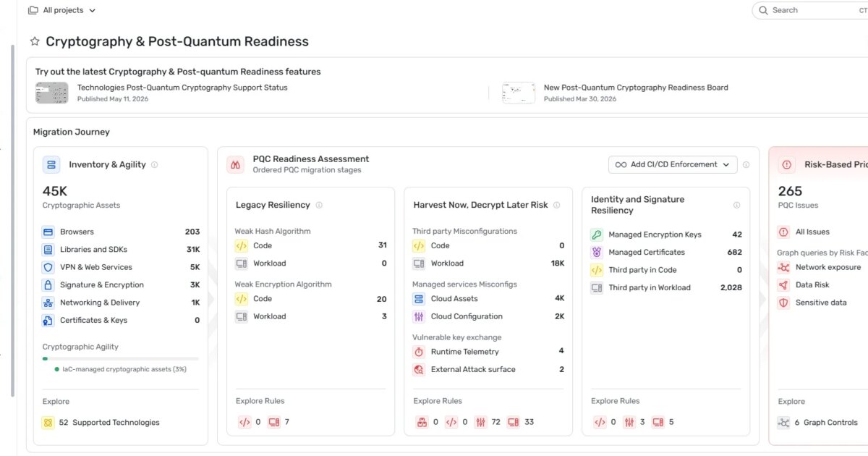The width and height of the screenshot is (868, 456).
Task: Show info for Harvest Now, Decrypt Later Risk
Action: pyautogui.click(x=556, y=205)
